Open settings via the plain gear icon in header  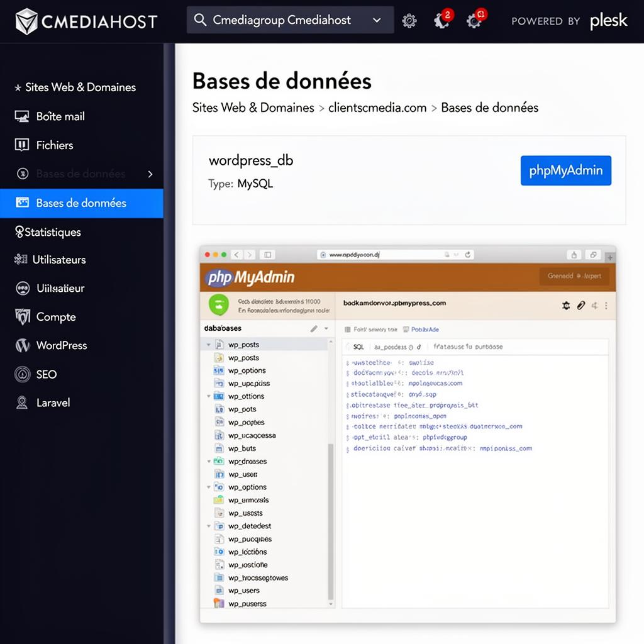pos(409,21)
